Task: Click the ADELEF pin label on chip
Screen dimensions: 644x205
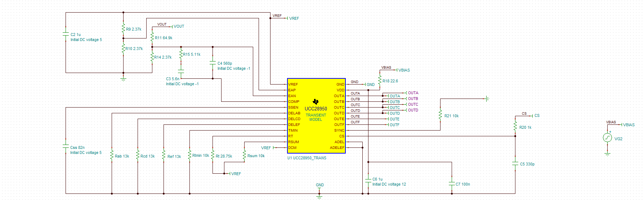Action: 337,148
